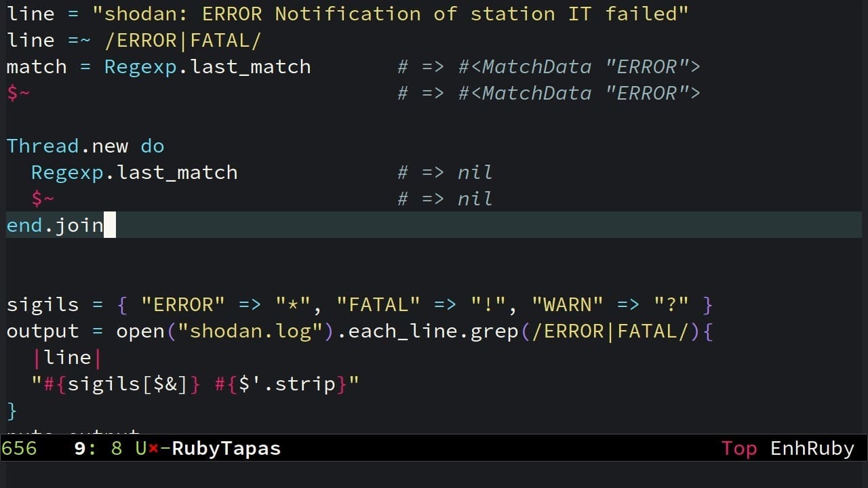The height and width of the screenshot is (488, 868).
Task: Click the |line| block parameter
Action: (67, 358)
